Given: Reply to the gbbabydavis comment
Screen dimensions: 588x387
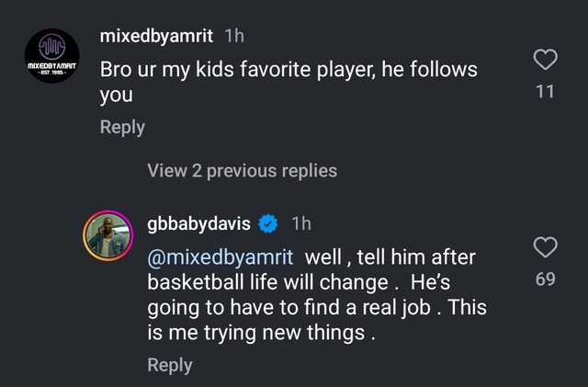Looking at the screenshot, I should 170,365.
